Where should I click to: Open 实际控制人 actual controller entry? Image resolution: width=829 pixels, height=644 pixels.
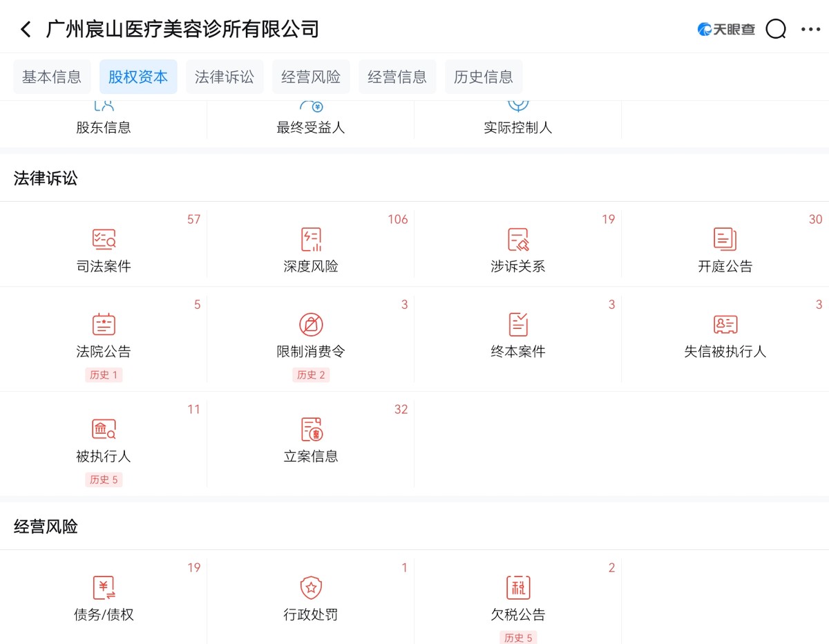[518, 117]
